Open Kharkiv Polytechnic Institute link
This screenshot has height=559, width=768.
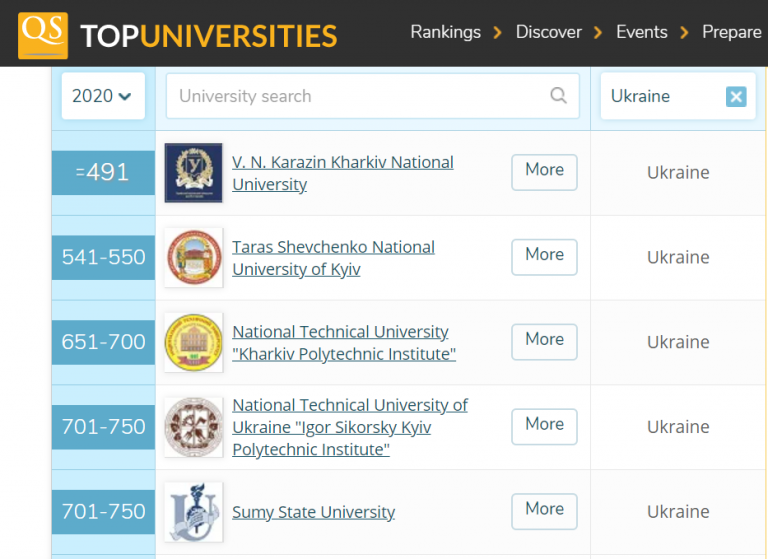click(x=344, y=342)
